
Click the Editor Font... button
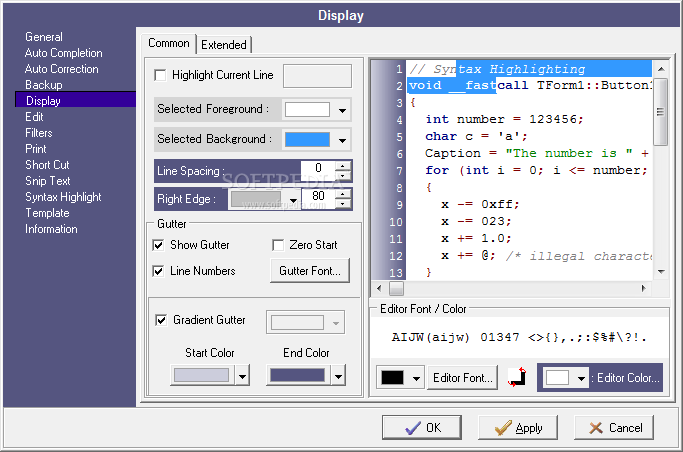click(x=463, y=378)
